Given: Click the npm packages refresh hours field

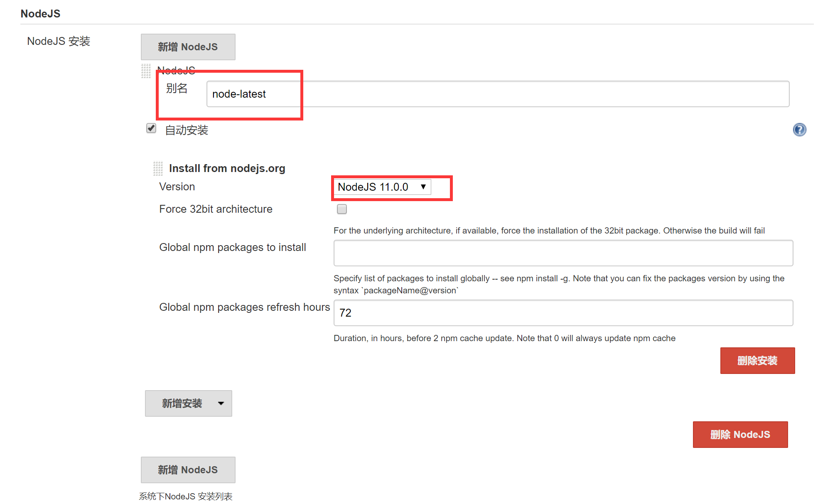Looking at the screenshot, I should [563, 313].
